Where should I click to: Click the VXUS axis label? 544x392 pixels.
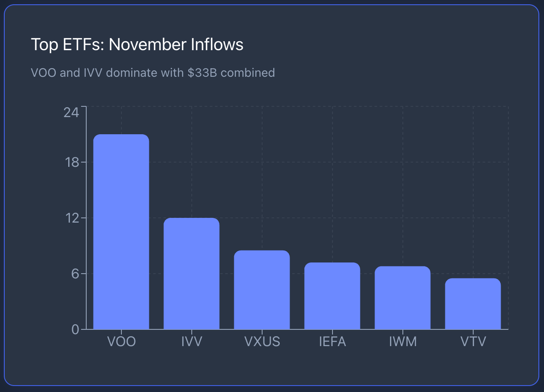pyautogui.click(x=262, y=342)
